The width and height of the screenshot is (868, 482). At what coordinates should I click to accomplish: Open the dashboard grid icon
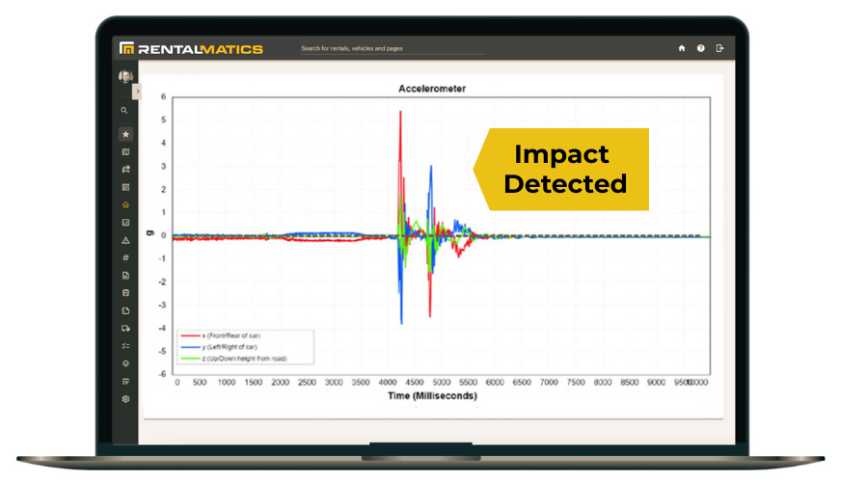point(125,187)
